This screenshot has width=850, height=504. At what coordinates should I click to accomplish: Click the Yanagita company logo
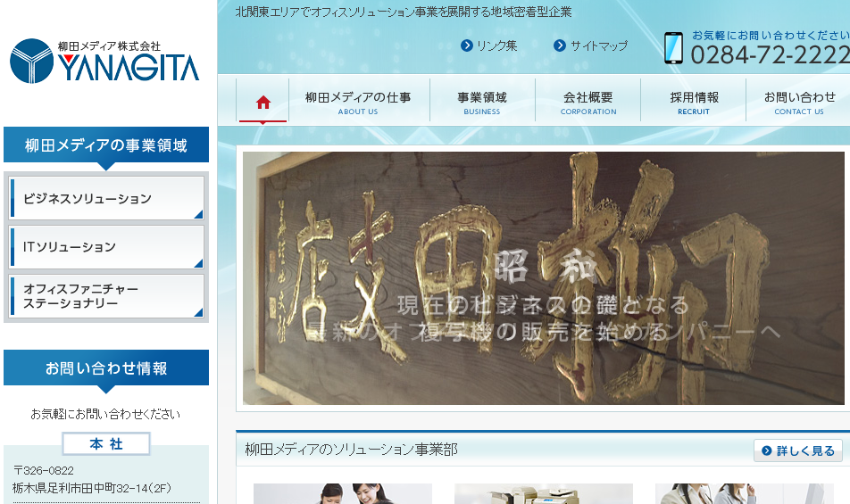104,61
